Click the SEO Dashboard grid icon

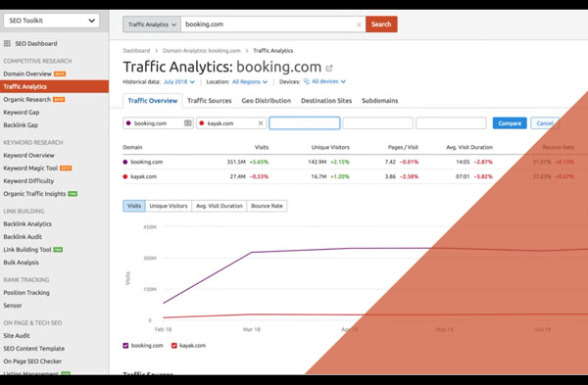click(7, 43)
